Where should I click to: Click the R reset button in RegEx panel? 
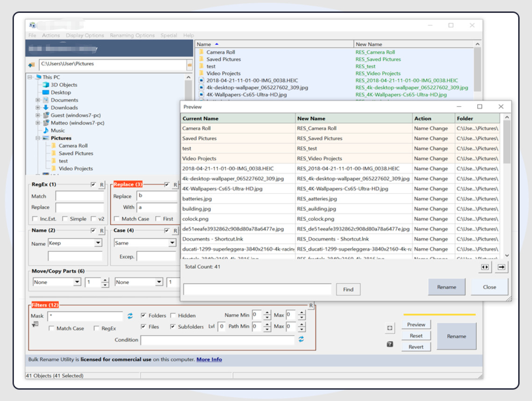click(x=102, y=185)
